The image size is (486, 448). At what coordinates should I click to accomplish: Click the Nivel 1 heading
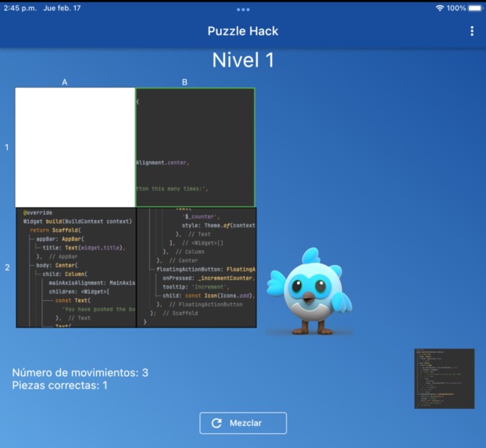pyautogui.click(x=243, y=60)
